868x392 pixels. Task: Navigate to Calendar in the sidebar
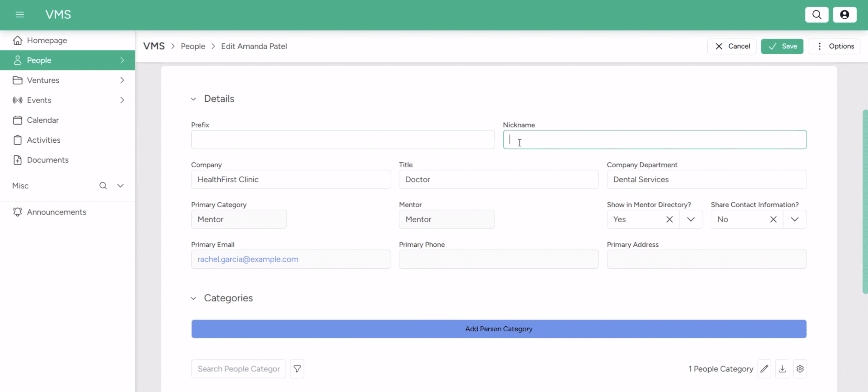43,120
